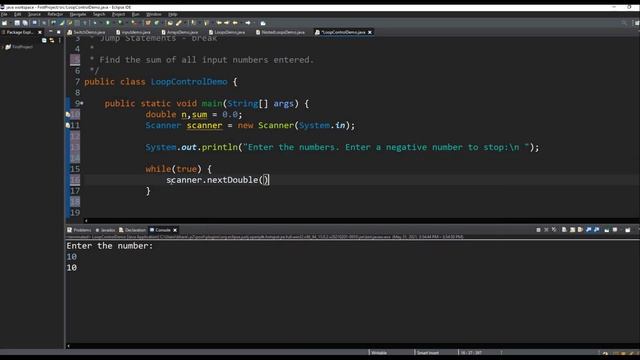The height and width of the screenshot is (360, 640).
Task: Click the Debug toolbar icon
Action: pos(95,23)
